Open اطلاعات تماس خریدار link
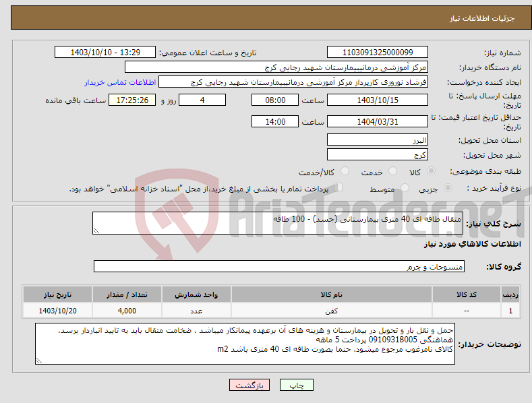The image size is (532, 403). 120,82
